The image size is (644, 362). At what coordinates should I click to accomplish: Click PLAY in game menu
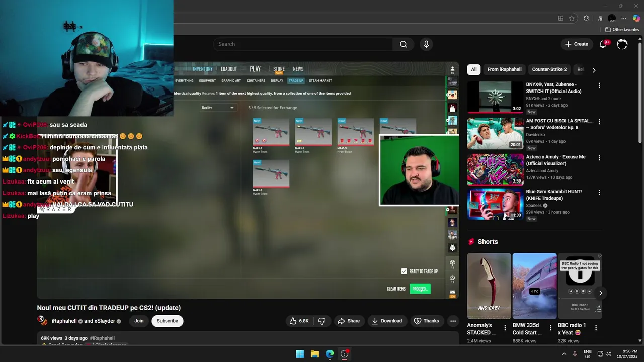(x=255, y=69)
